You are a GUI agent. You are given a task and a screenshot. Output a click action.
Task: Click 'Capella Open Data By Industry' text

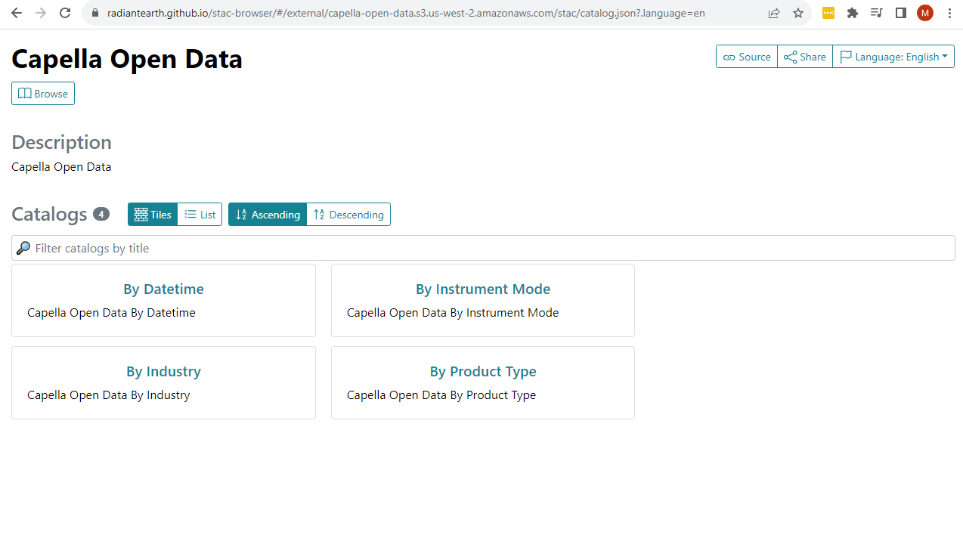click(109, 394)
